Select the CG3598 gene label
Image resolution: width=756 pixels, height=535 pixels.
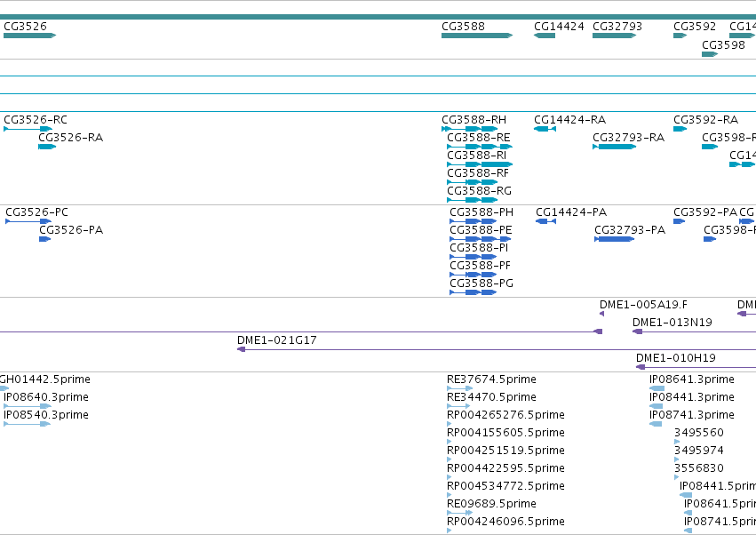(x=723, y=44)
